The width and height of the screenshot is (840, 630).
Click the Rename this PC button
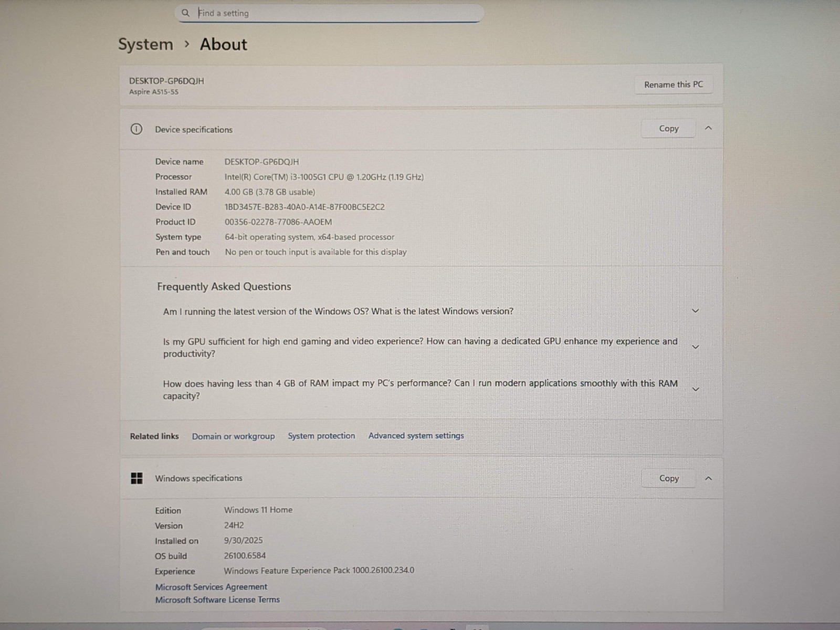tap(674, 85)
